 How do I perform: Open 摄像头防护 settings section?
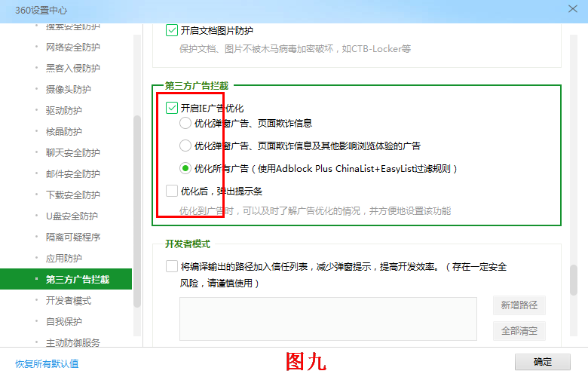coord(69,89)
